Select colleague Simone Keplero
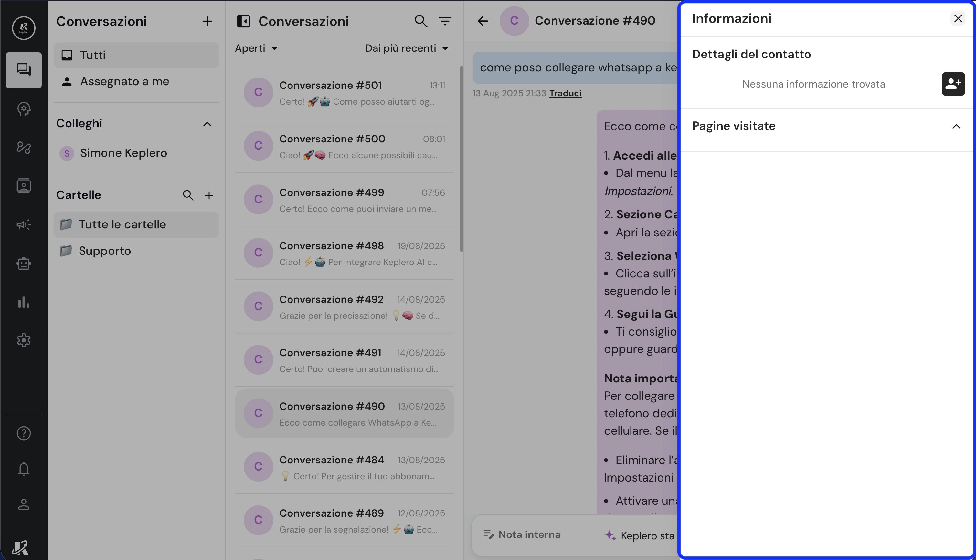The height and width of the screenshot is (560, 976). 136,153
